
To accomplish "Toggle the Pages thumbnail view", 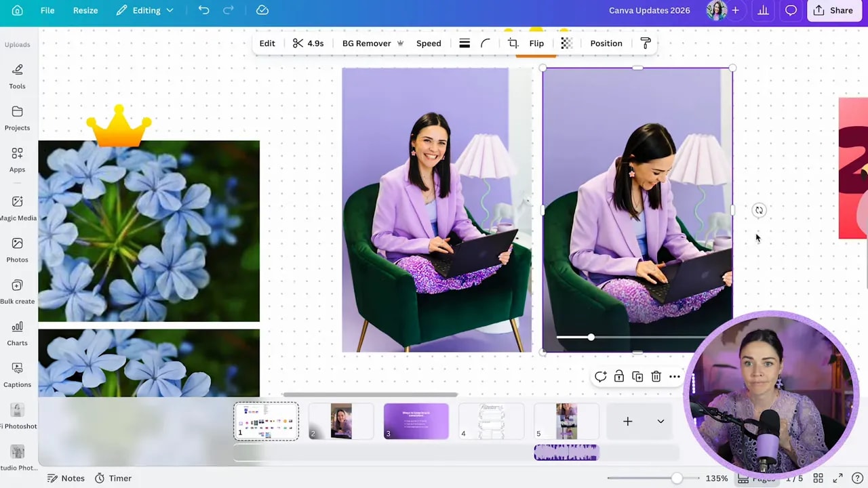I will pos(757,479).
